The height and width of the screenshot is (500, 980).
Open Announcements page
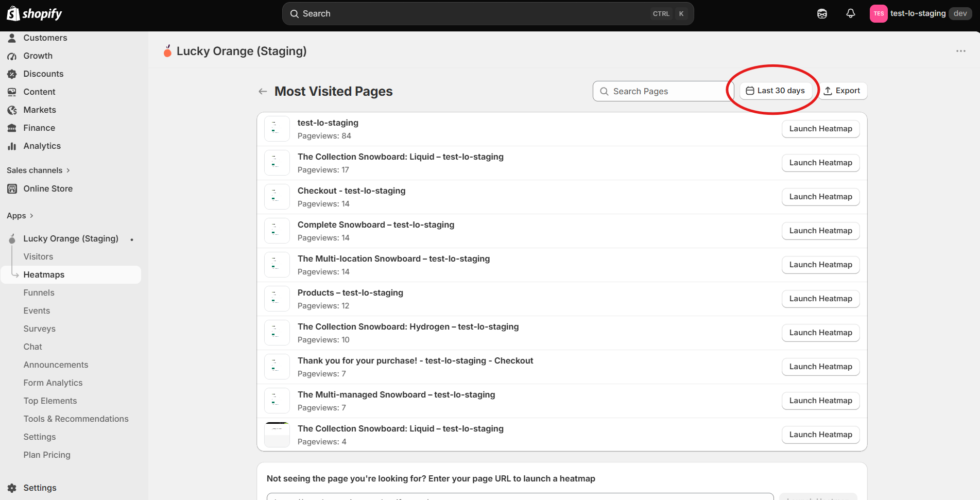(x=56, y=365)
